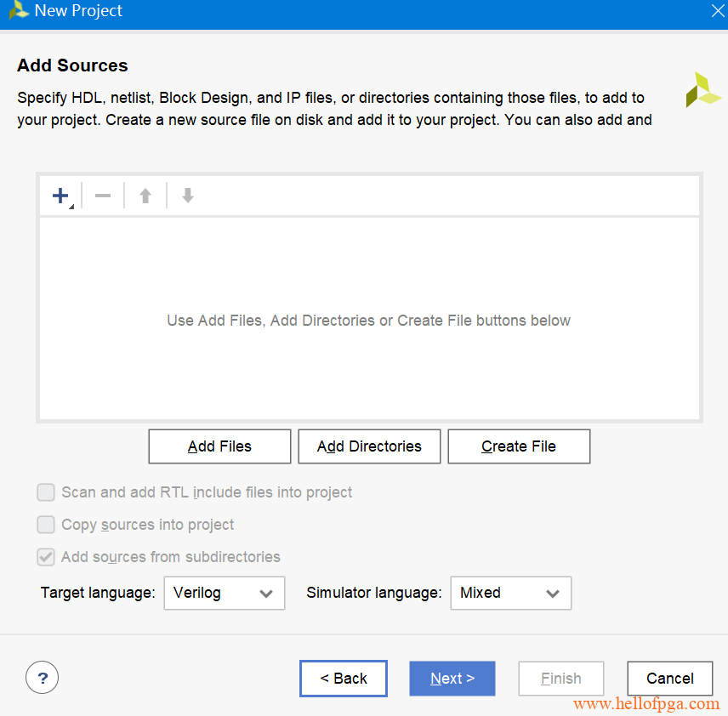728x716 pixels.
Task: Toggle Add sources from subdirectories checkbox
Action: 46,557
